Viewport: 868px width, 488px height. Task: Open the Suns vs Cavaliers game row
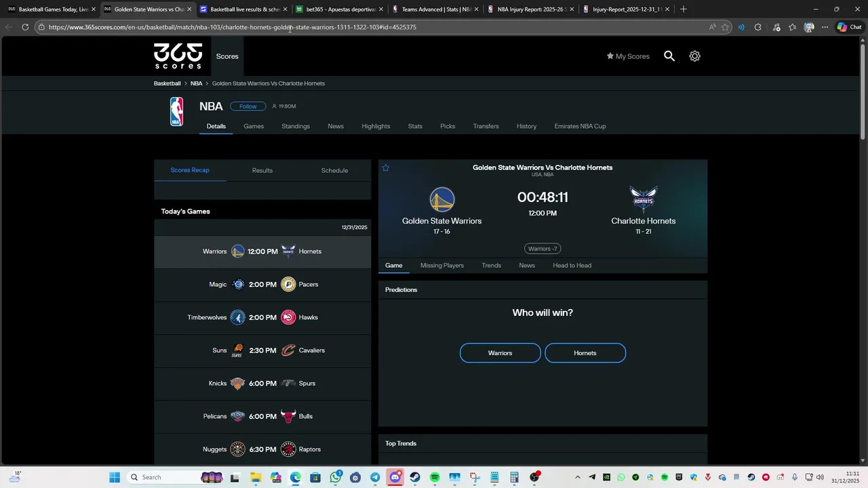click(x=262, y=350)
